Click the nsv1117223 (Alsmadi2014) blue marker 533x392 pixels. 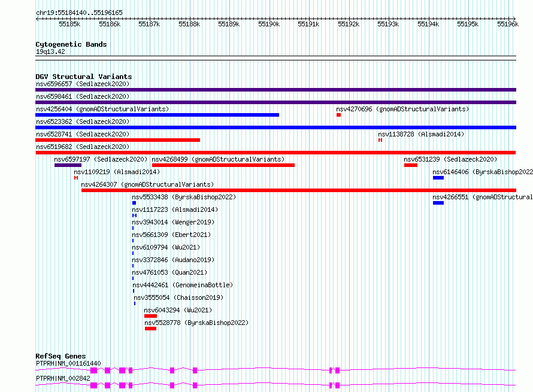[134, 215]
